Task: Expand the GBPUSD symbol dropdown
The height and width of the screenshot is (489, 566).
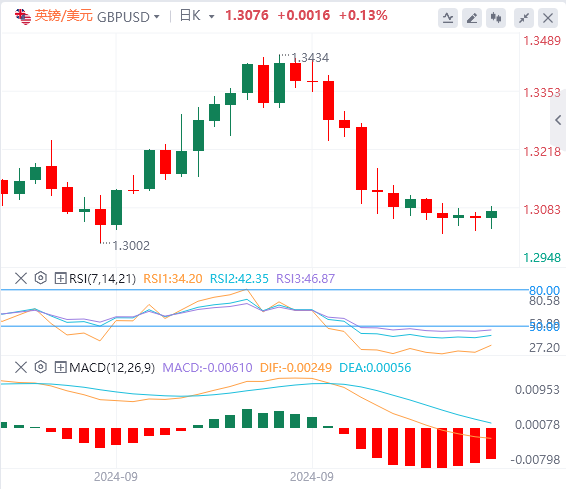Action: coord(156,17)
